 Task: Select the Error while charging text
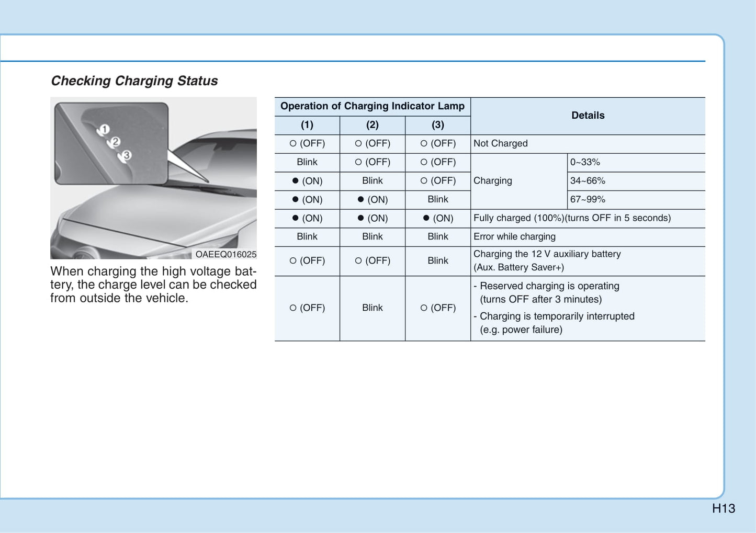pyautogui.click(x=514, y=237)
